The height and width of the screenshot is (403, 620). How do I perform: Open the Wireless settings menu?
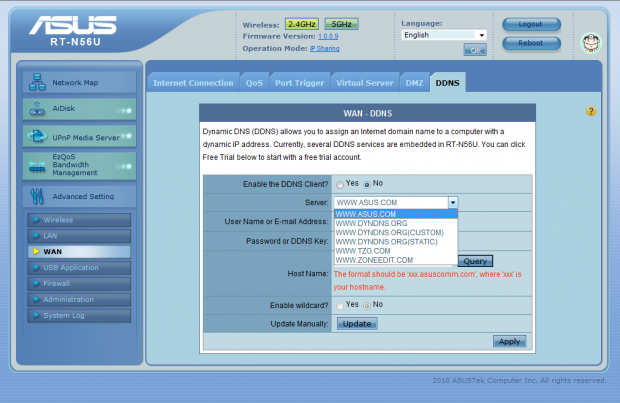coord(79,219)
